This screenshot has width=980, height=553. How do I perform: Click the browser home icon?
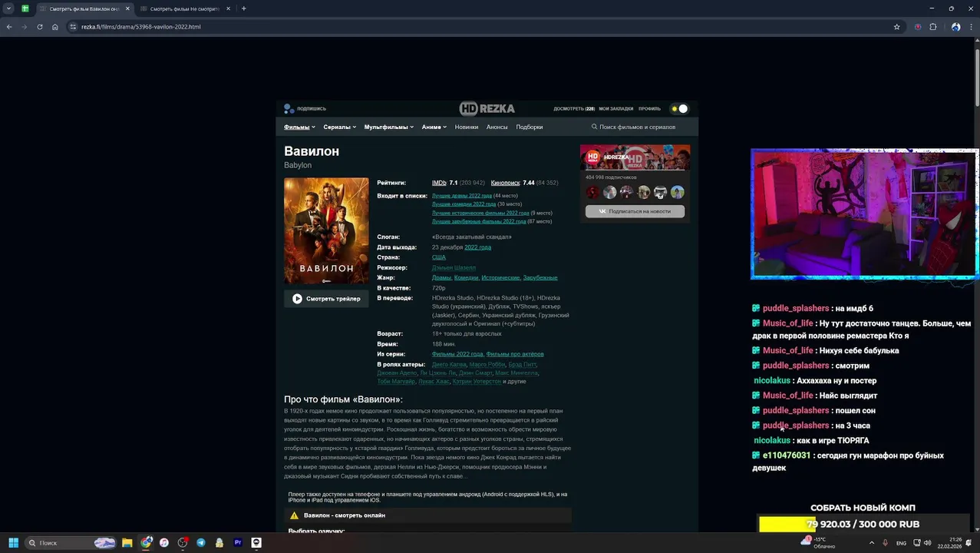pyautogui.click(x=54, y=27)
